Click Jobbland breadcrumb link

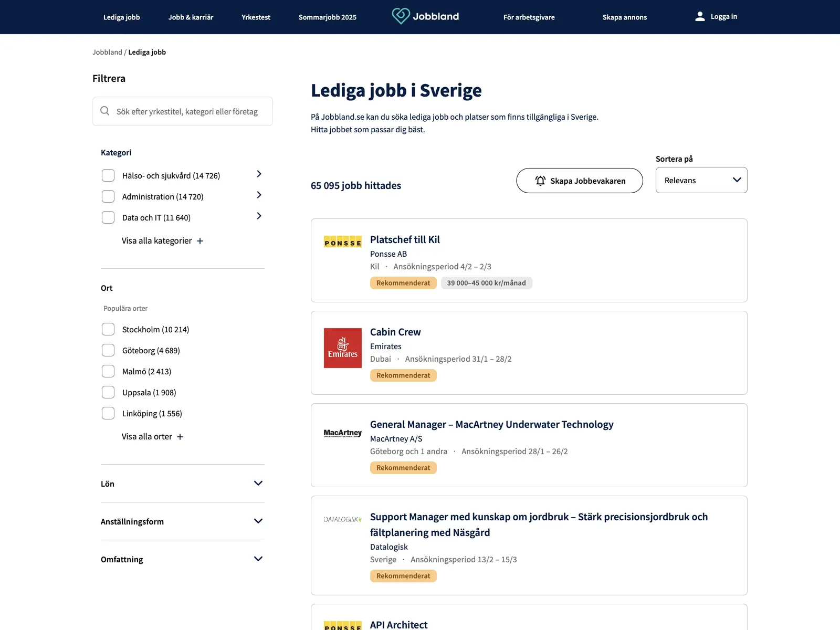pos(107,52)
